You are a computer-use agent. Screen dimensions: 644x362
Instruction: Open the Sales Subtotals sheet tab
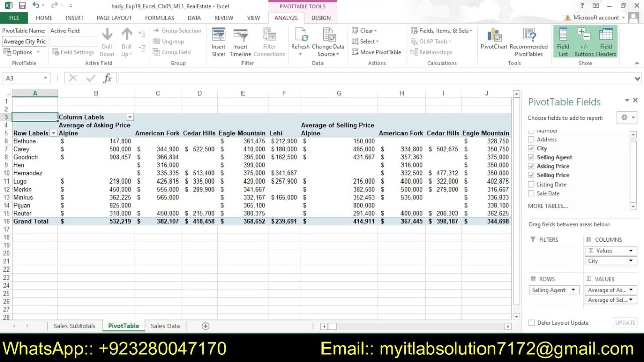[x=74, y=326]
